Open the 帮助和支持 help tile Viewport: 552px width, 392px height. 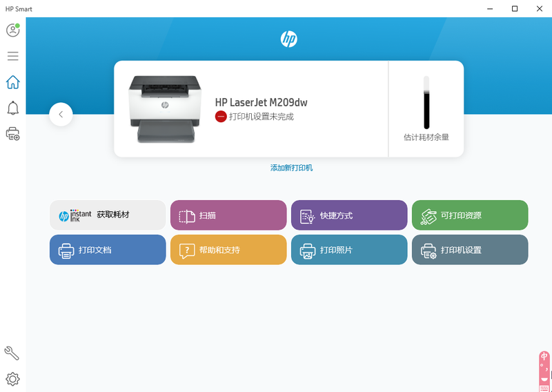point(228,250)
